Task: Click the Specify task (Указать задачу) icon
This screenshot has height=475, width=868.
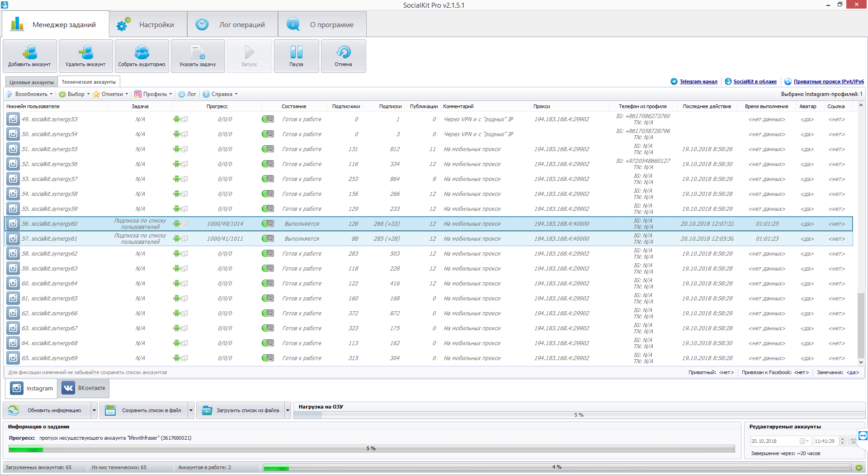Action: (x=198, y=56)
